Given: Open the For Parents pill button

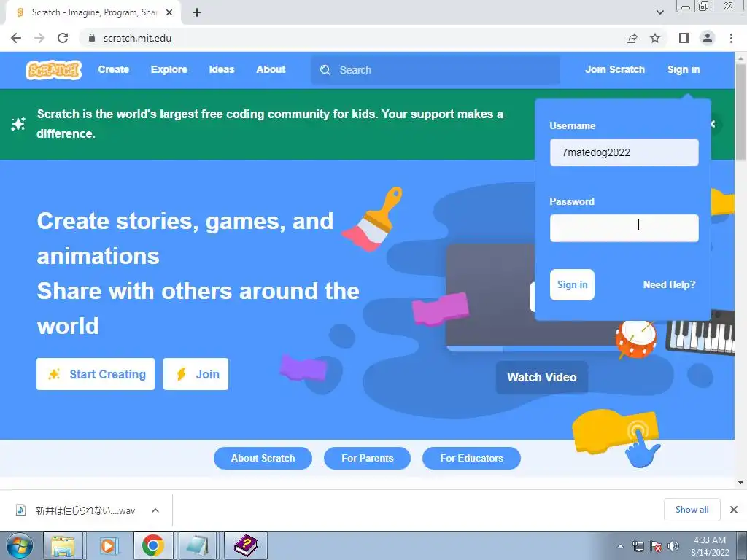Looking at the screenshot, I should pos(368,458).
